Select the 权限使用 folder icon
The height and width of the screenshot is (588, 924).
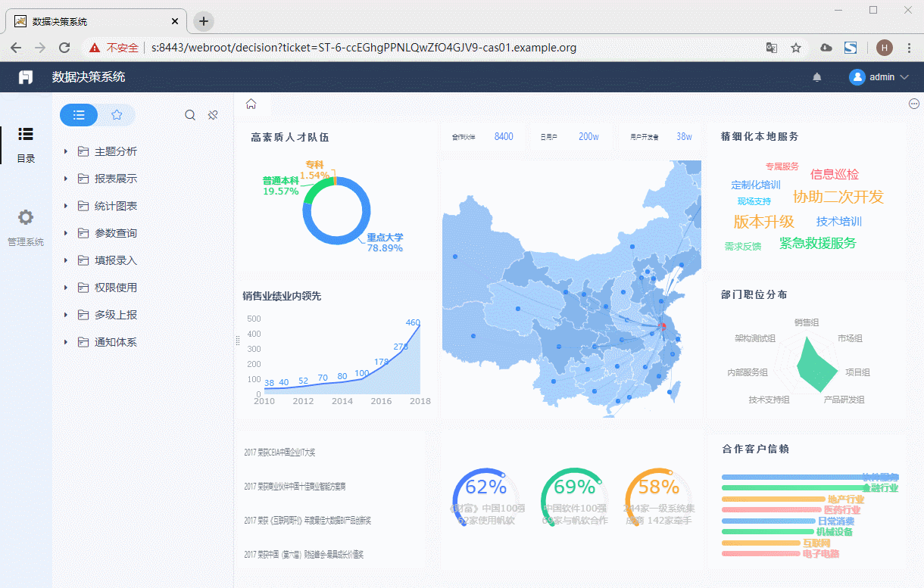click(x=83, y=288)
